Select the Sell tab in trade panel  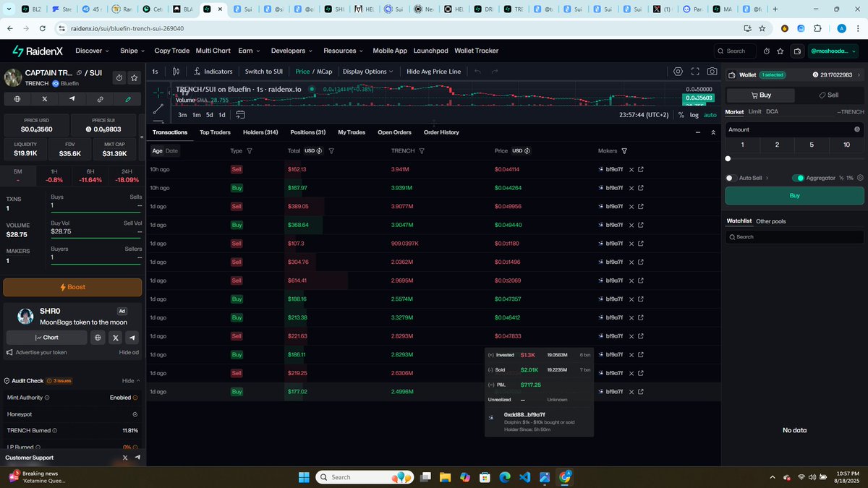pos(829,95)
